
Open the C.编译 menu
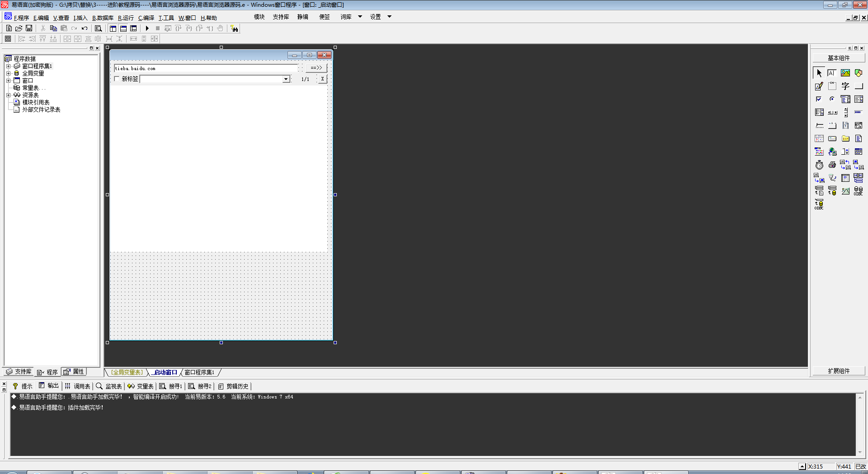(146, 18)
